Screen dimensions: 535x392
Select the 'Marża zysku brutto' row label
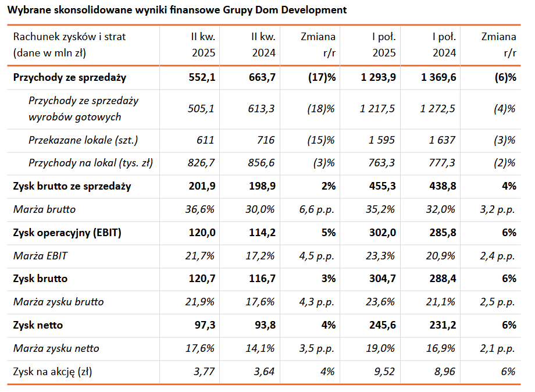(58, 302)
